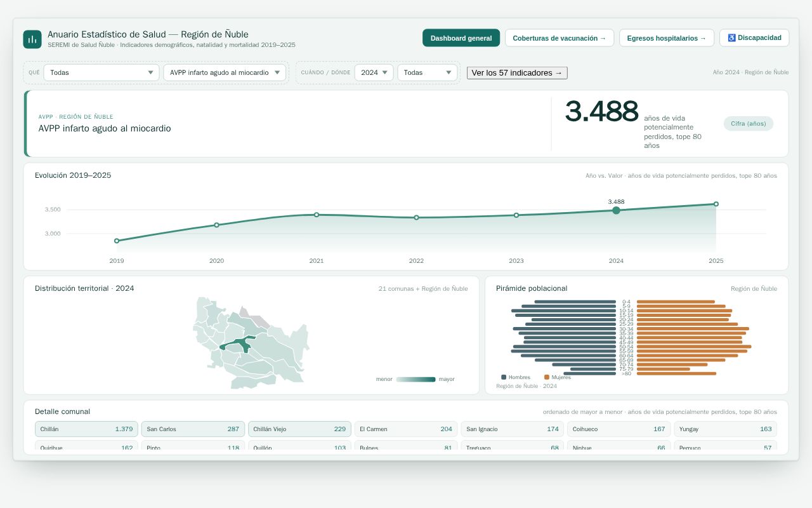Select the 2025 data point on the chart
Screen dimensions: 812x508
click(x=716, y=204)
